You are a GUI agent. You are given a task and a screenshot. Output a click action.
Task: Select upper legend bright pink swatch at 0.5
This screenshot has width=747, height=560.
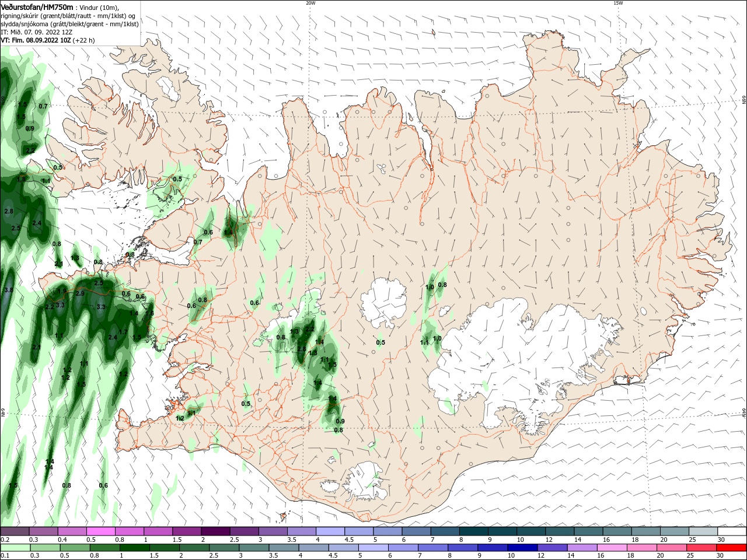100,531
